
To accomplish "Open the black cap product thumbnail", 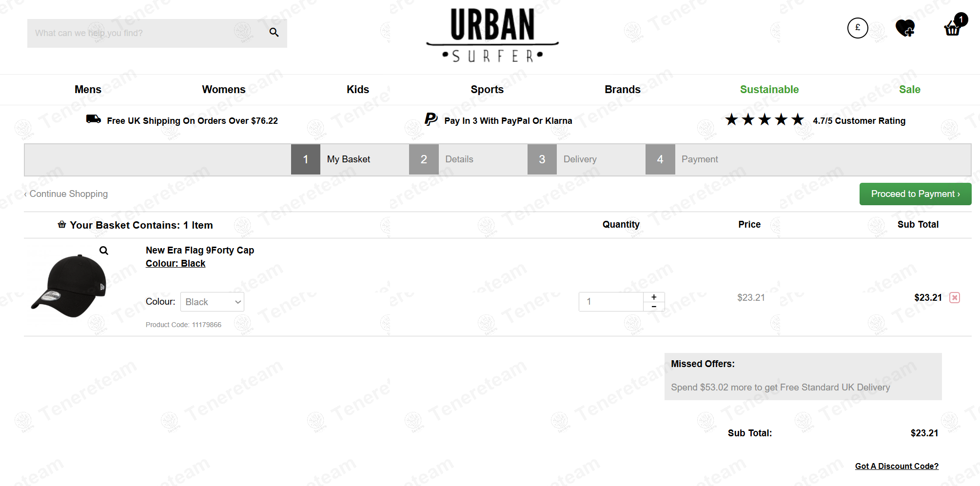I will tap(69, 286).
